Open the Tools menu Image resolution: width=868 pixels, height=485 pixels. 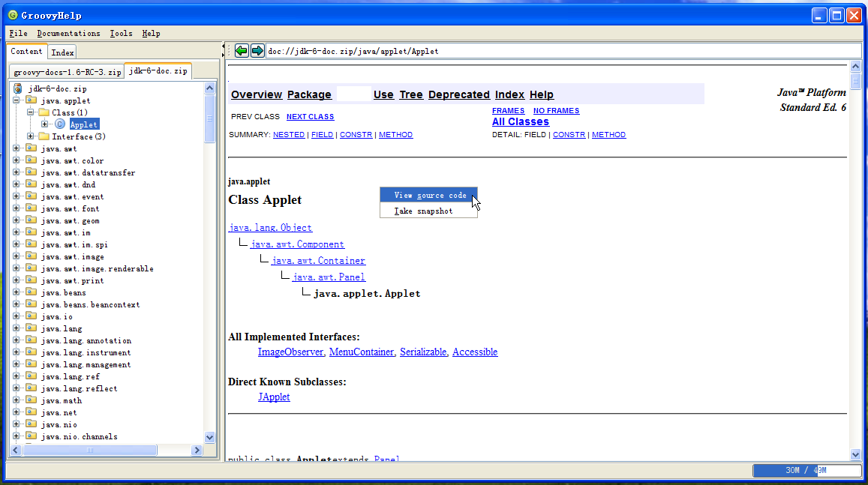pos(121,33)
